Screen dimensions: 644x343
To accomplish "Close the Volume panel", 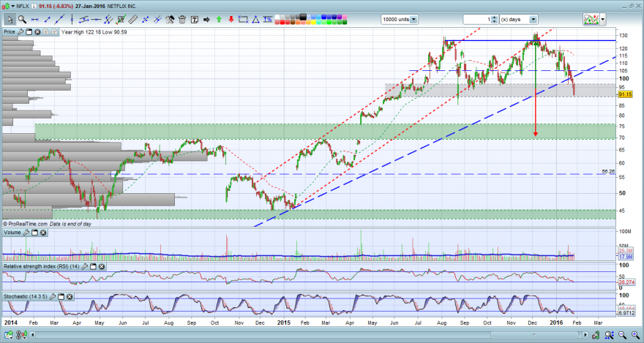I will (x=42, y=233).
